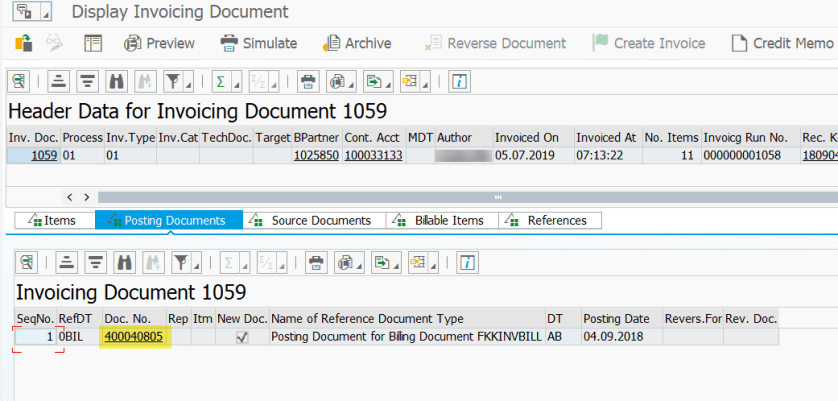The width and height of the screenshot is (838, 401).
Task: Click Details icon in Header Data toolbar
Action: click(19, 82)
